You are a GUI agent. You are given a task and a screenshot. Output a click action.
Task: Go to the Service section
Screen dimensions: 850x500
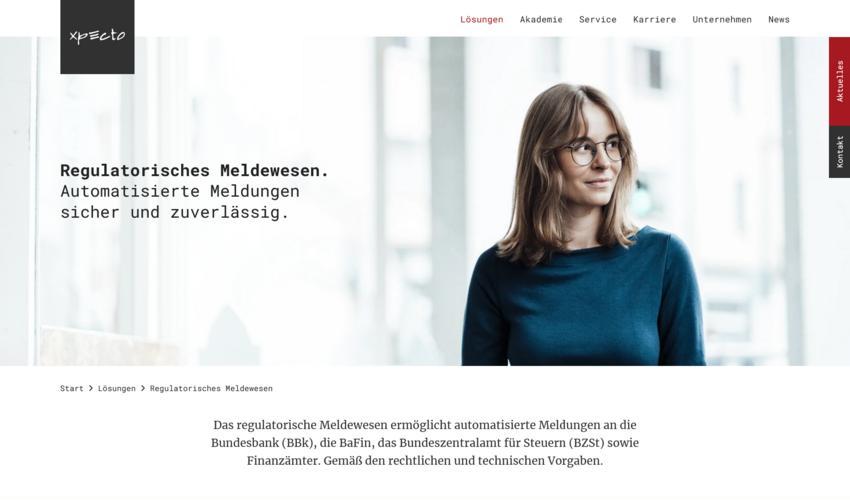[597, 20]
